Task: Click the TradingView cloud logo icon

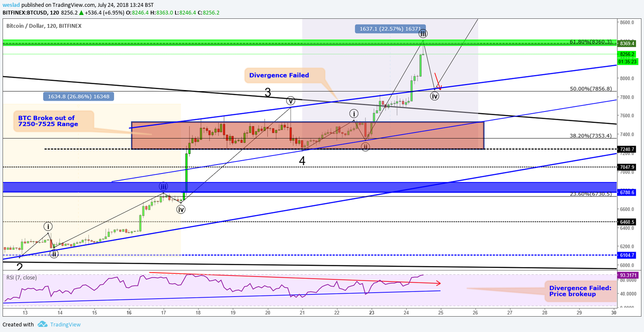Action: 42,324
